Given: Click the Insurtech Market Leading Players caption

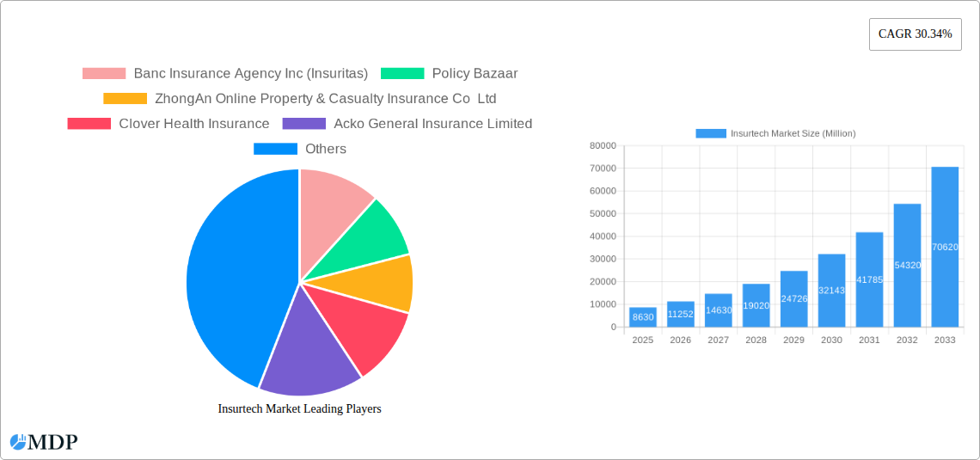Looking at the screenshot, I should (299, 408).
